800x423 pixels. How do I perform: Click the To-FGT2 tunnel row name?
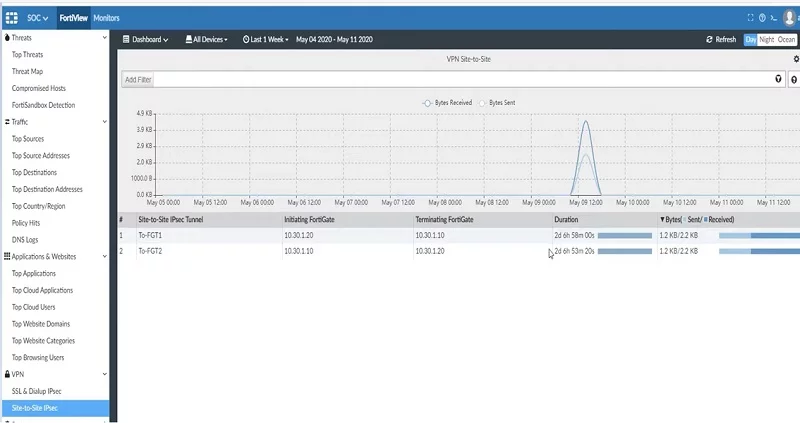(150, 251)
